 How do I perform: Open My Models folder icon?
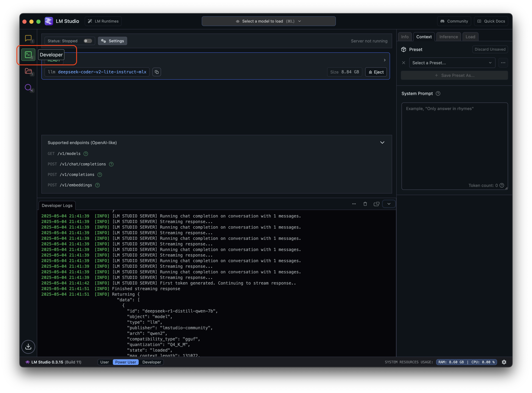pos(28,71)
